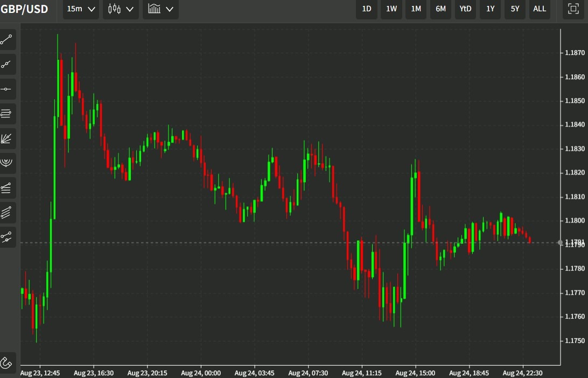Open the indicators dropdown

[160, 9]
